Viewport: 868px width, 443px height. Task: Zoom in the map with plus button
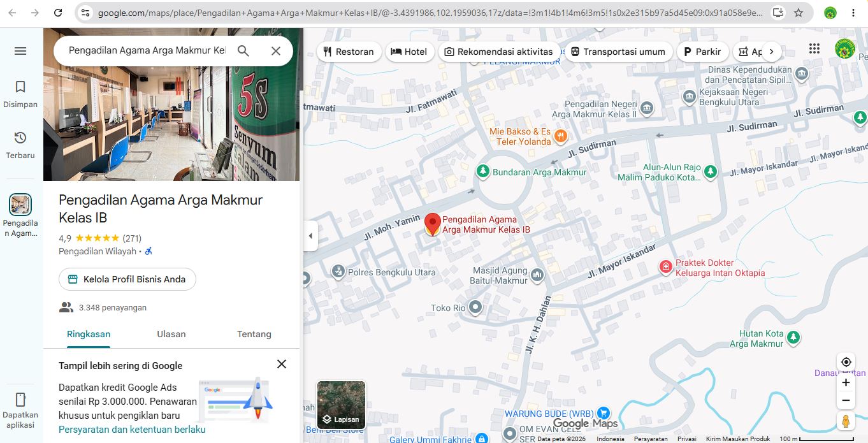point(846,382)
